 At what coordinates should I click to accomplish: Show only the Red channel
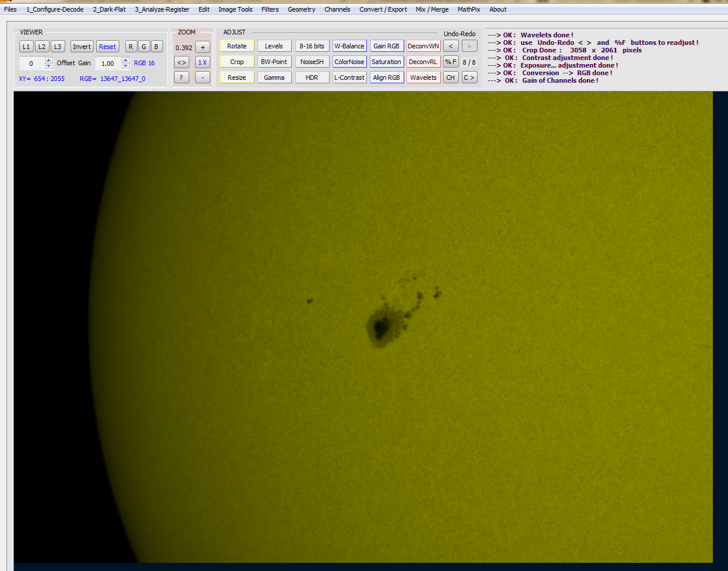[130, 46]
